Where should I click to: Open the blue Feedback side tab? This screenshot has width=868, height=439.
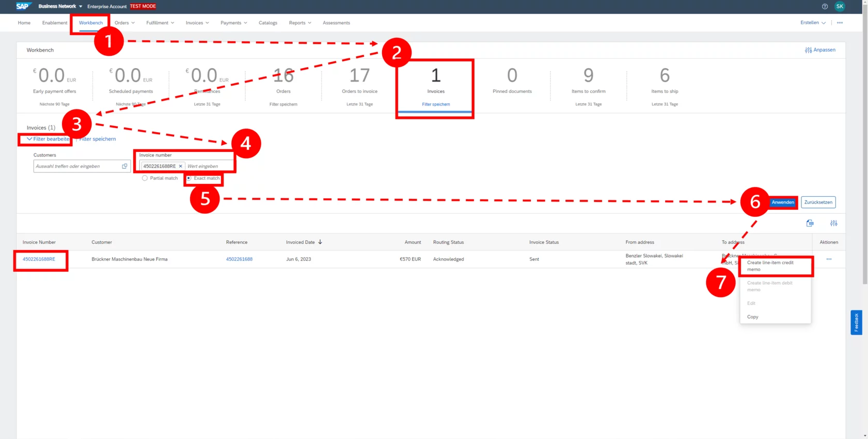pyautogui.click(x=856, y=322)
